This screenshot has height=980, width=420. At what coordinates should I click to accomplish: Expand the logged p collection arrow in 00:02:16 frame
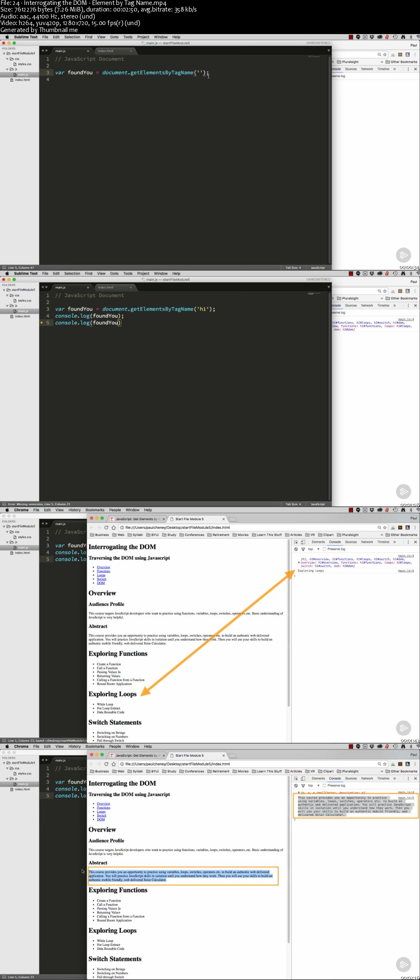pyautogui.click(x=299, y=792)
